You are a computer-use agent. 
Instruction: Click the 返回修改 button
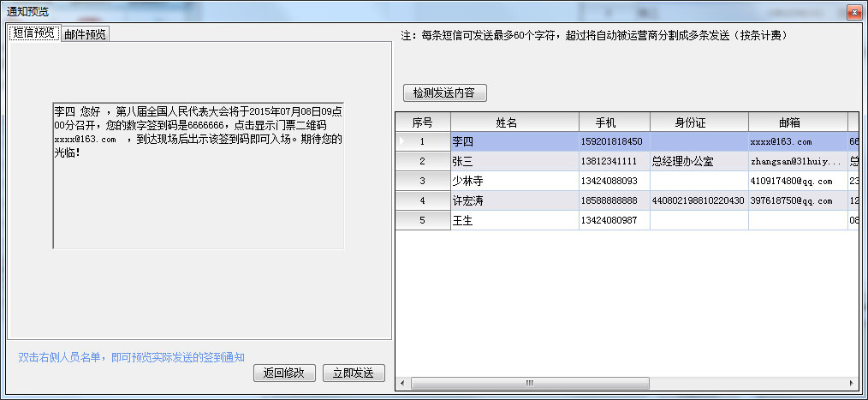tap(284, 373)
